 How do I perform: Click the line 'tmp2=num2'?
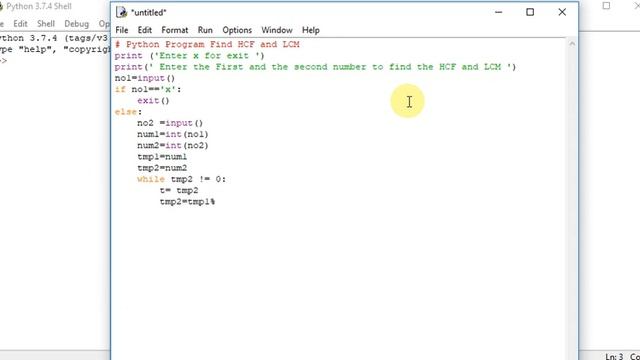click(x=162, y=168)
